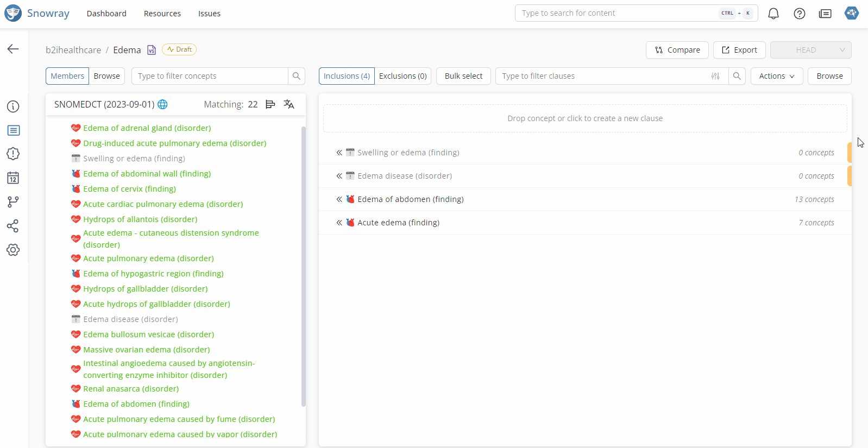
Task: Click the Compare button
Action: pyautogui.click(x=677, y=50)
